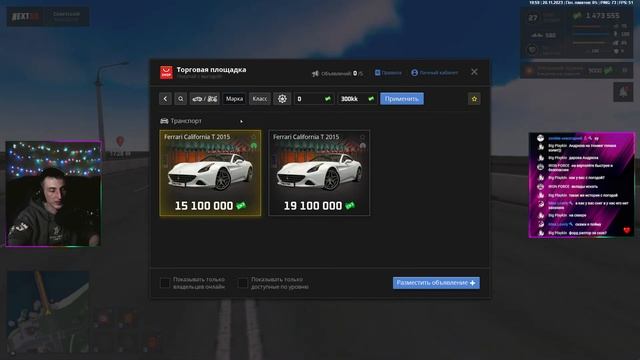Open the search magnifier in the filter bar
Image resolution: width=640 pixels, height=360 pixels.
(180, 99)
